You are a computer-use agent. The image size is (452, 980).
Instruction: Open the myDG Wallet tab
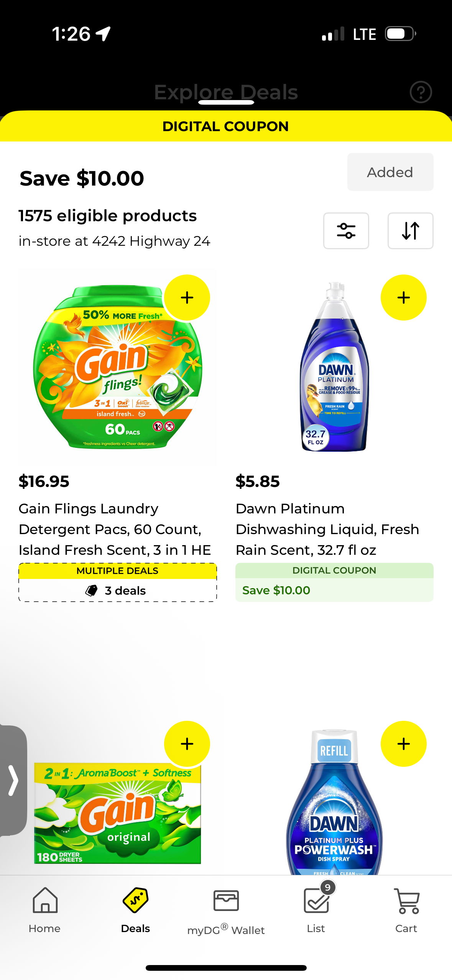click(226, 911)
